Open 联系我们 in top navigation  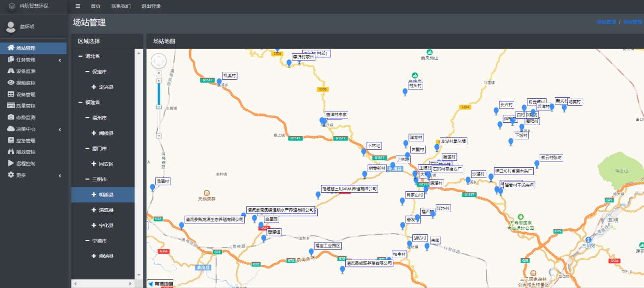(x=121, y=6)
